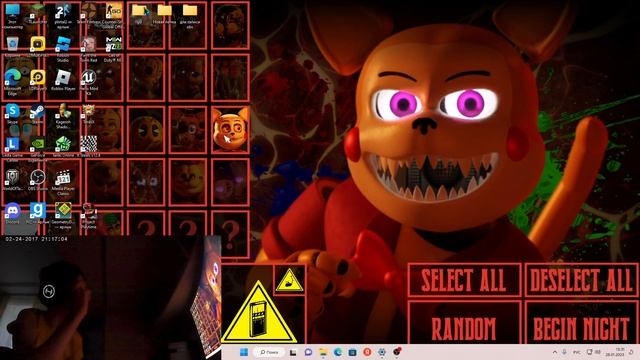This screenshot has width=640, height=360.
Task: Select the large yellow vending machine warning sign
Action: point(258,313)
